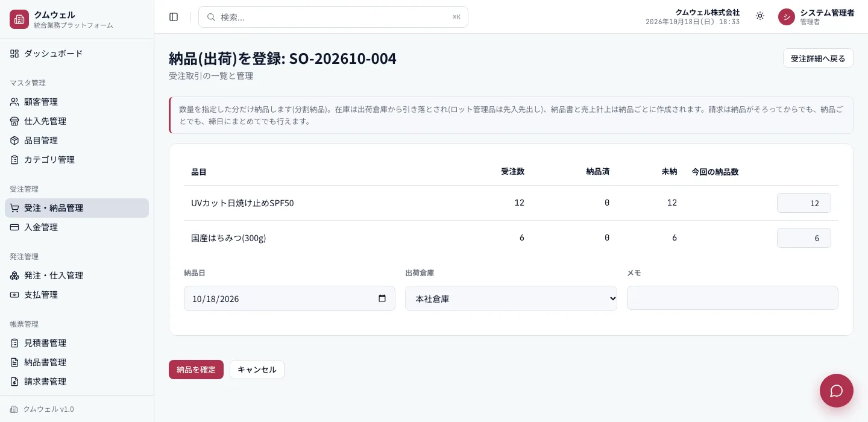Click the 仕入先管理 store icon

(x=14, y=121)
